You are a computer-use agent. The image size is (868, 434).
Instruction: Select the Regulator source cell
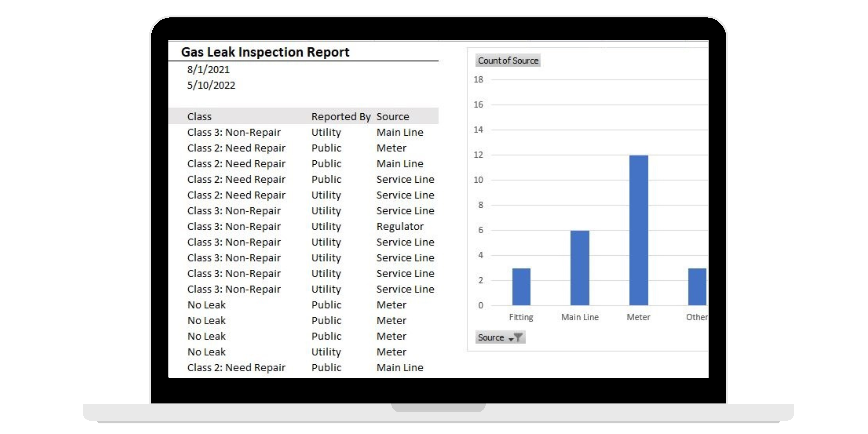pos(400,226)
